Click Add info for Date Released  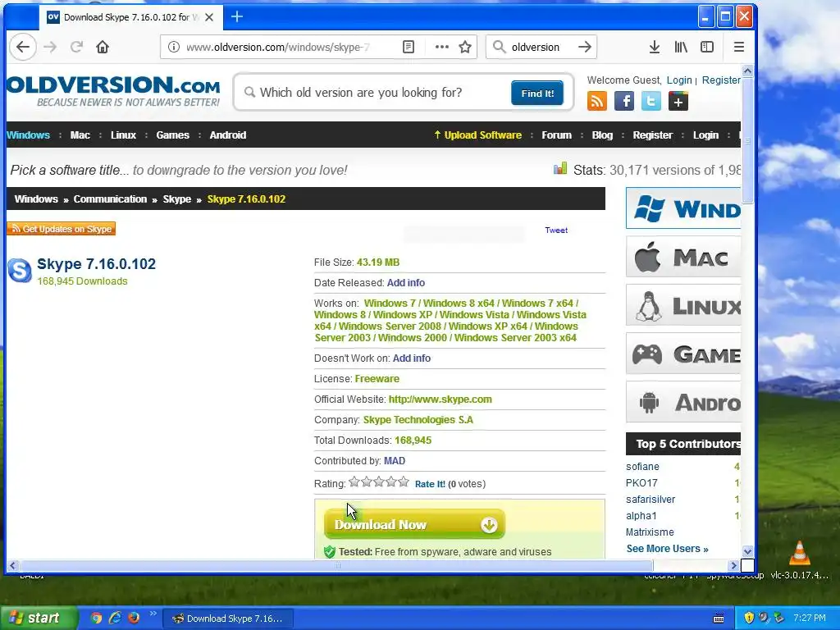[405, 283]
